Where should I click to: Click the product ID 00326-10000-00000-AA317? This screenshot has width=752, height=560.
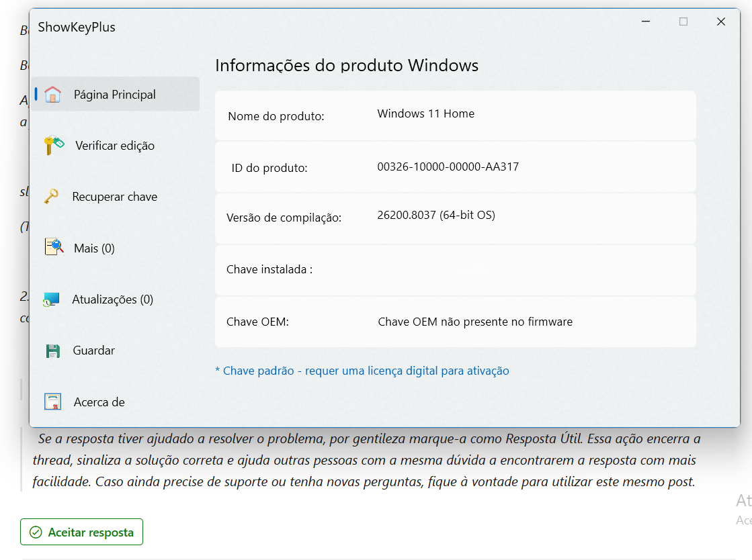[x=448, y=167]
